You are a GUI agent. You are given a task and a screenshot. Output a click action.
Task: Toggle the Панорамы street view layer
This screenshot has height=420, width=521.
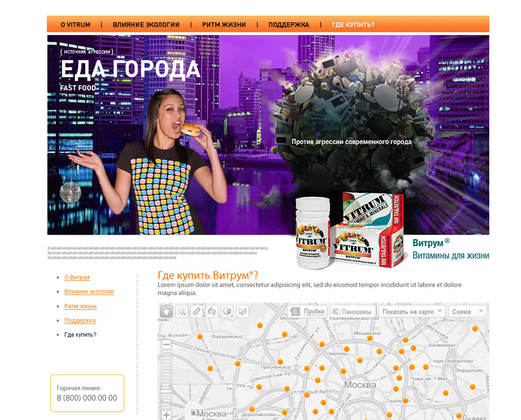353,312
